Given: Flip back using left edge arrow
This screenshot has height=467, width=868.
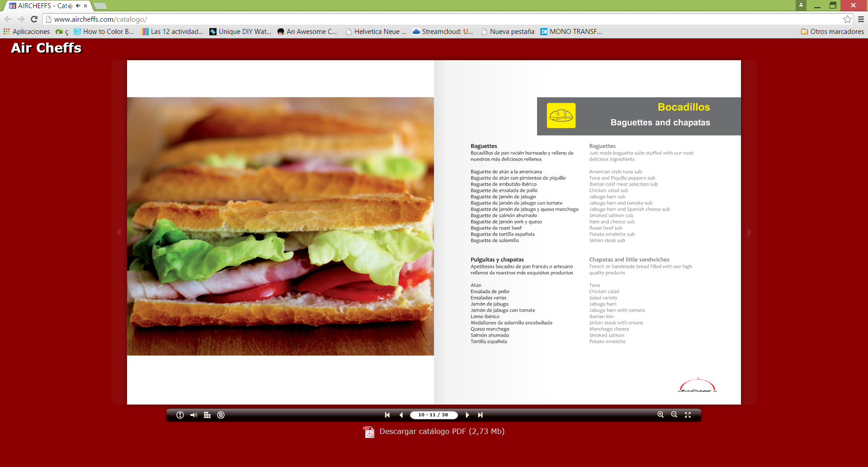Looking at the screenshot, I should (119, 233).
